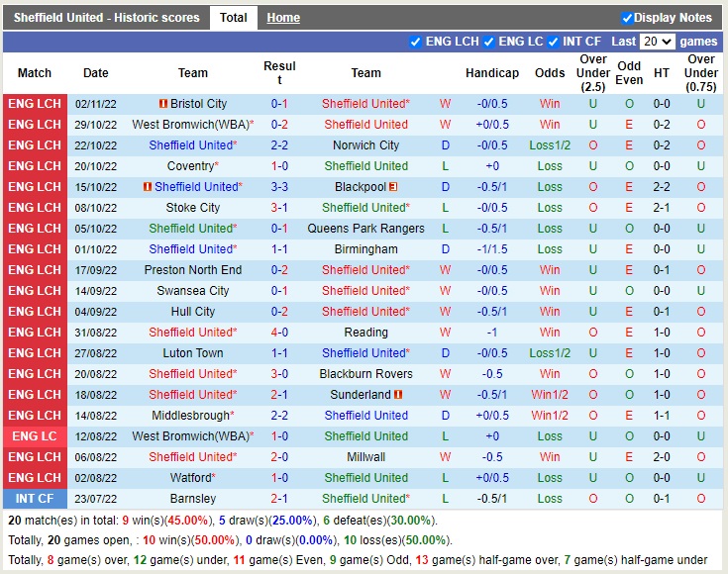728x574 pixels.
Task: Click the 3-3 result against Blackpool
Action: [279, 187]
